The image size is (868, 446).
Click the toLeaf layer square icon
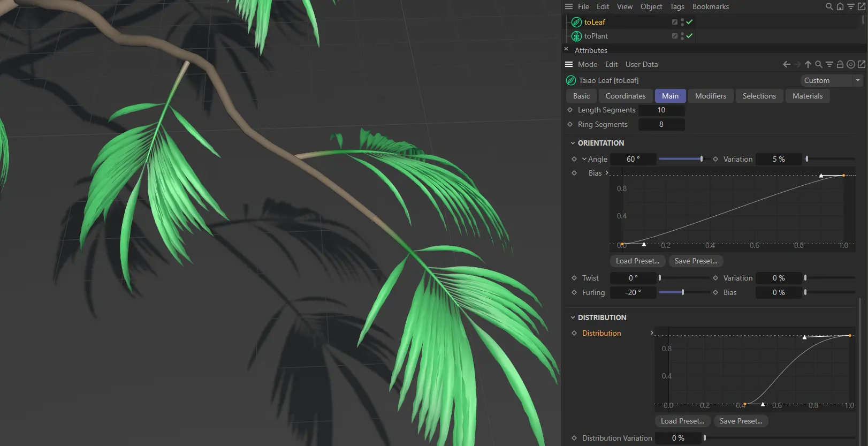pos(675,22)
